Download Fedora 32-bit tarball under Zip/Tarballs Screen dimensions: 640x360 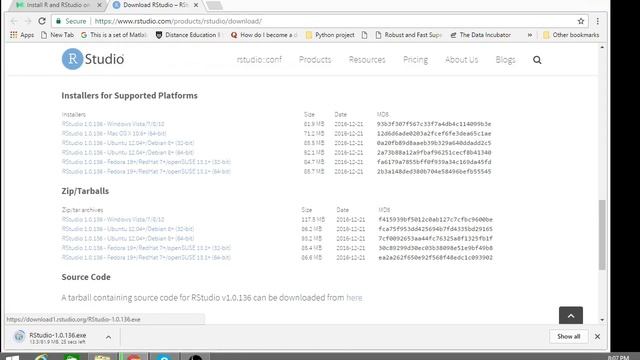(x=146, y=248)
